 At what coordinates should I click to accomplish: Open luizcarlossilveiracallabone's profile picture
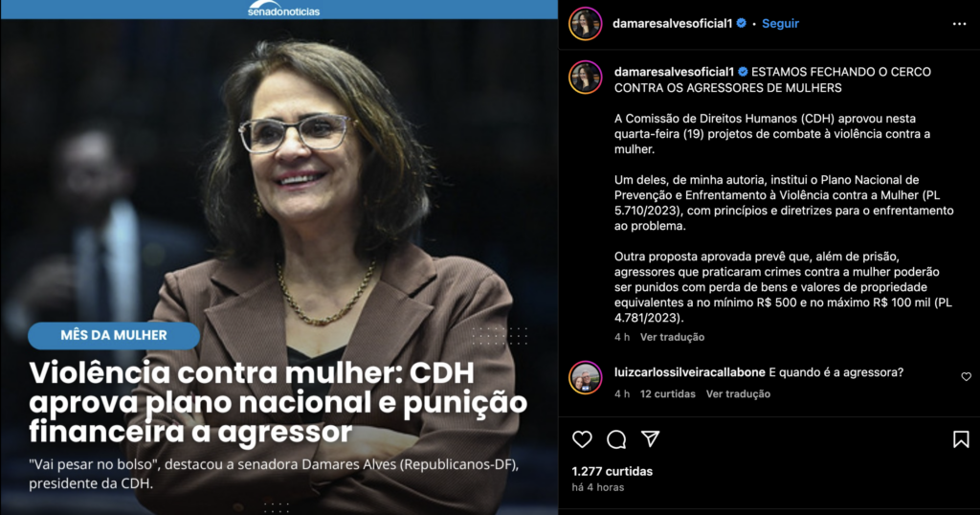point(585,377)
